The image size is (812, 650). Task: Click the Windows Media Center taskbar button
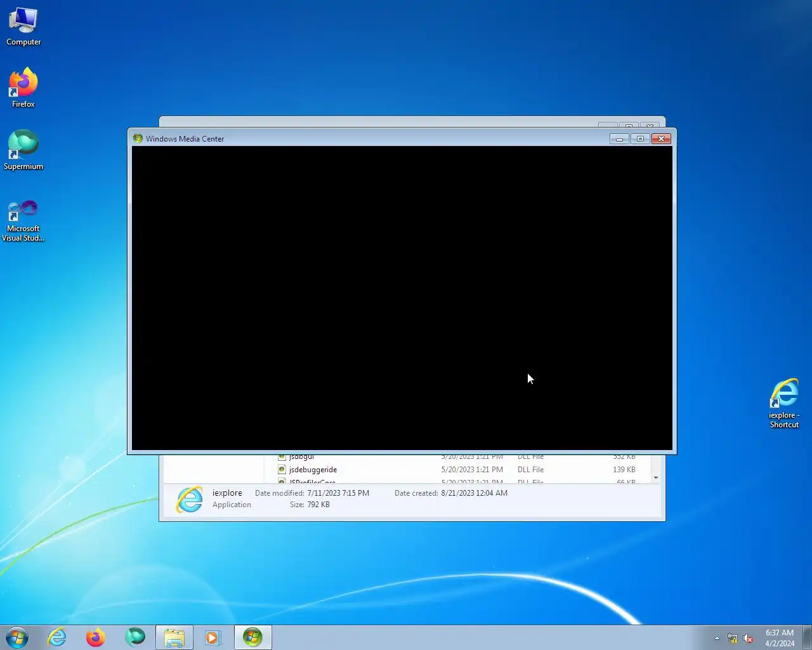click(x=252, y=637)
